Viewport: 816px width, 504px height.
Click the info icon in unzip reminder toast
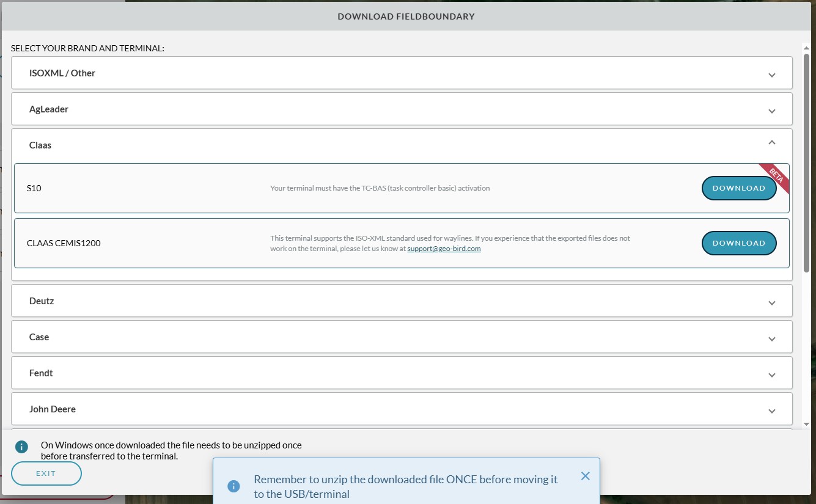pyautogui.click(x=233, y=486)
